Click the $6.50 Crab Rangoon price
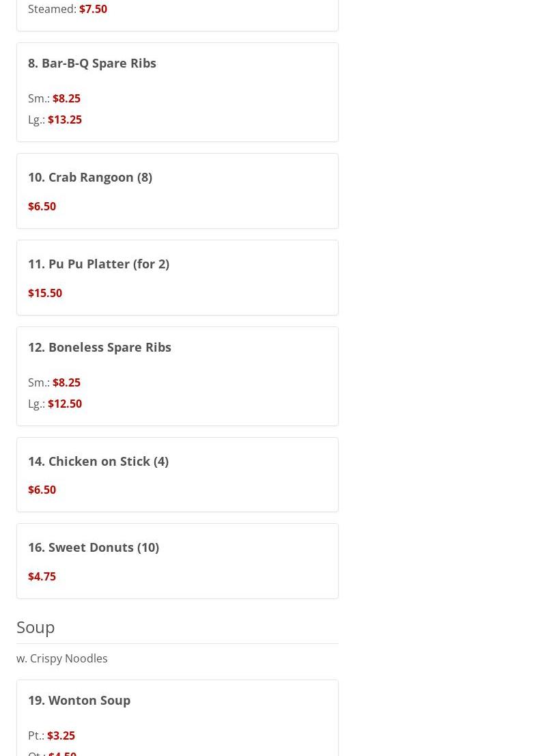Image resolution: width=536 pixels, height=756 pixels. point(42,206)
